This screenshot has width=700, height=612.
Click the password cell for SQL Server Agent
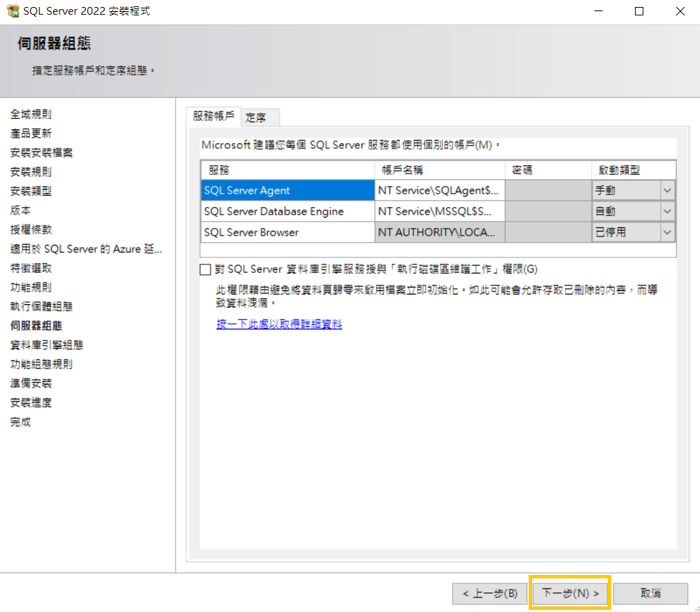tap(548, 191)
